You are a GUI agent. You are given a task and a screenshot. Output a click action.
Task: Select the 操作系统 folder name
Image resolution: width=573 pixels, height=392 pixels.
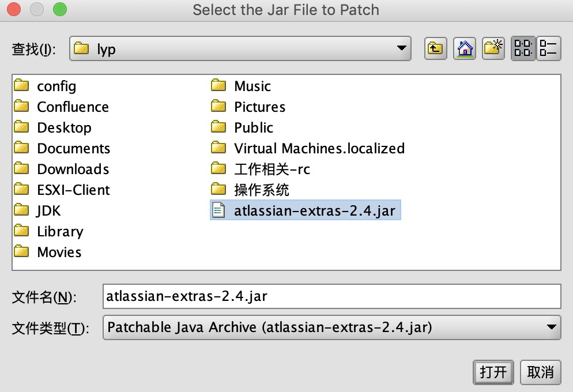click(x=262, y=190)
